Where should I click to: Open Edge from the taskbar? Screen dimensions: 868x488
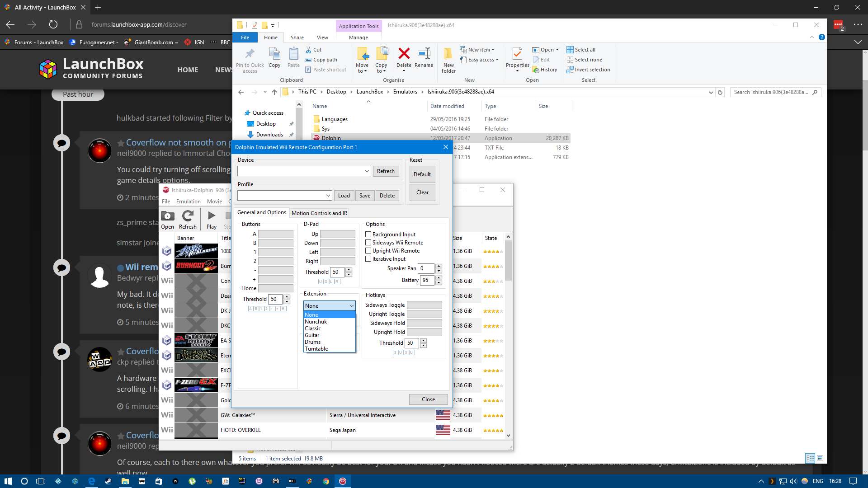click(91, 481)
